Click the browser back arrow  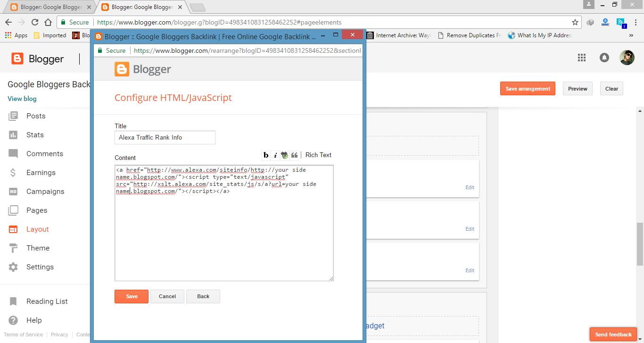[x=8, y=22]
